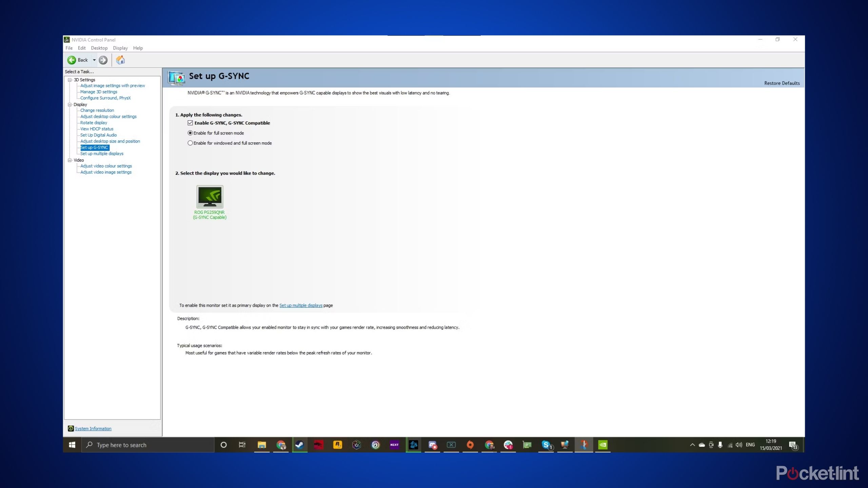The height and width of the screenshot is (488, 868).
Task: Open Battle.net taskbar icon
Action: pyautogui.click(x=413, y=445)
